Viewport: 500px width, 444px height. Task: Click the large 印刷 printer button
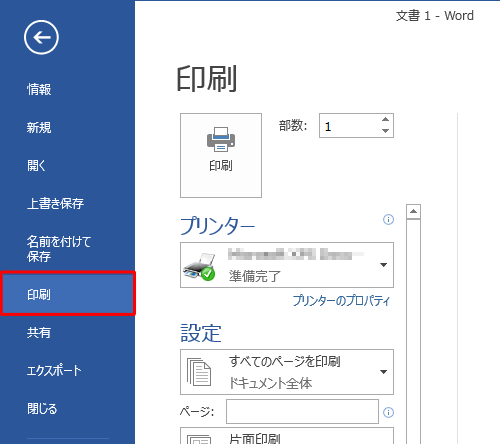click(x=221, y=155)
